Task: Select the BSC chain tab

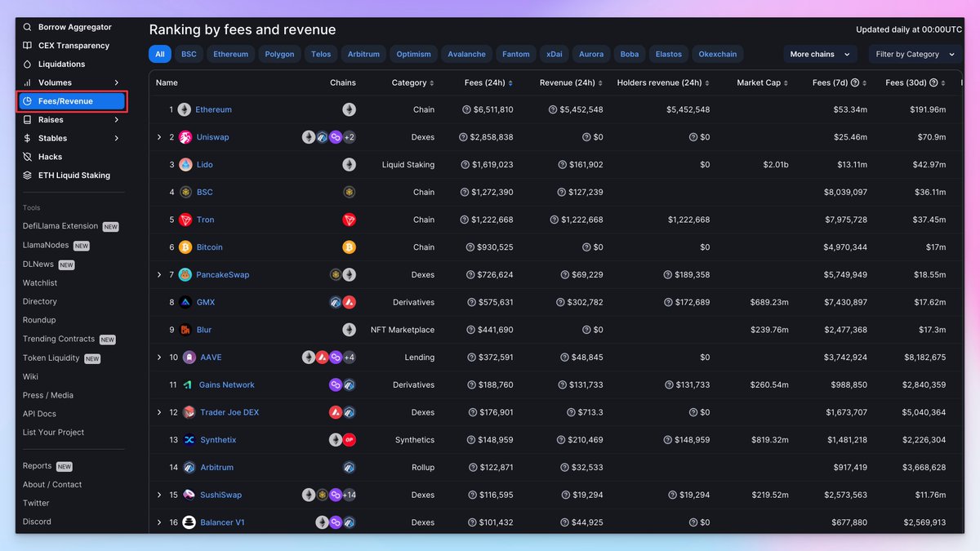Action: tap(189, 54)
